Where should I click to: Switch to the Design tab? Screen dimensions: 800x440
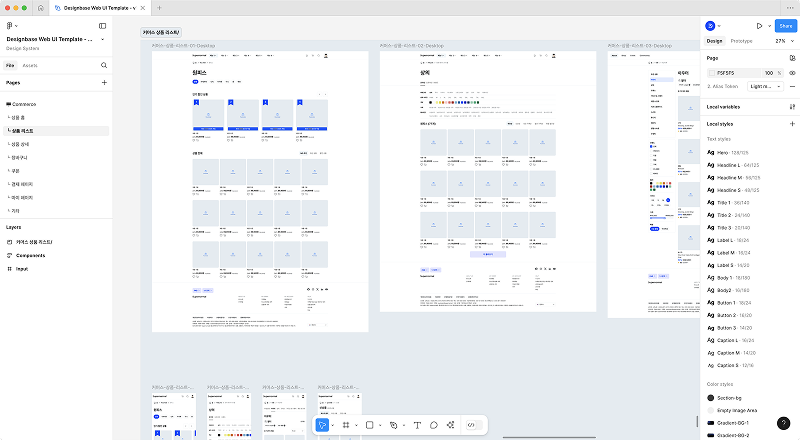714,41
